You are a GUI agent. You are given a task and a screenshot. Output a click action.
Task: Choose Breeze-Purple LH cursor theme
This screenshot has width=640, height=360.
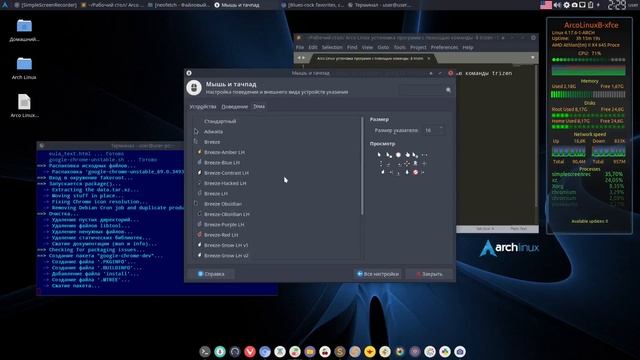pyautogui.click(x=276, y=224)
